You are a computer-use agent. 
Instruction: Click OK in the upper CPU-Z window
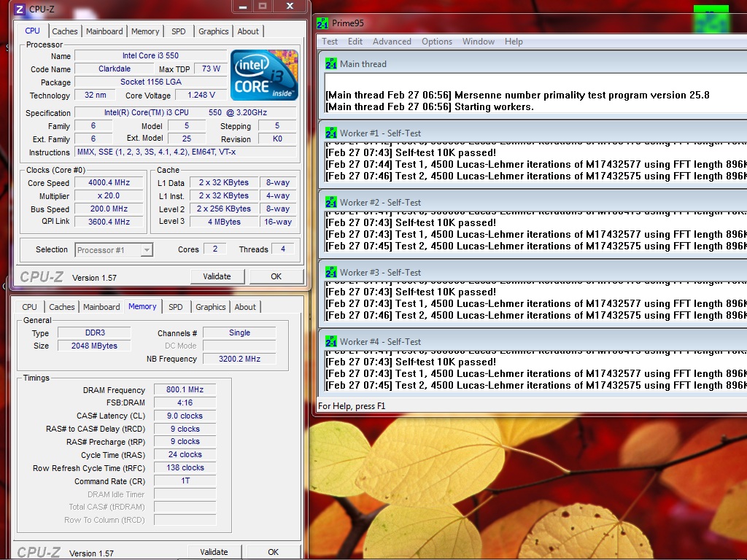[x=276, y=276]
